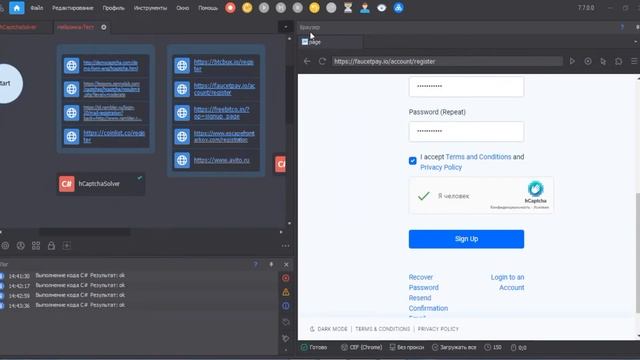640x360 pixels.
Task: Open the Окно menu
Action: click(182, 8)
